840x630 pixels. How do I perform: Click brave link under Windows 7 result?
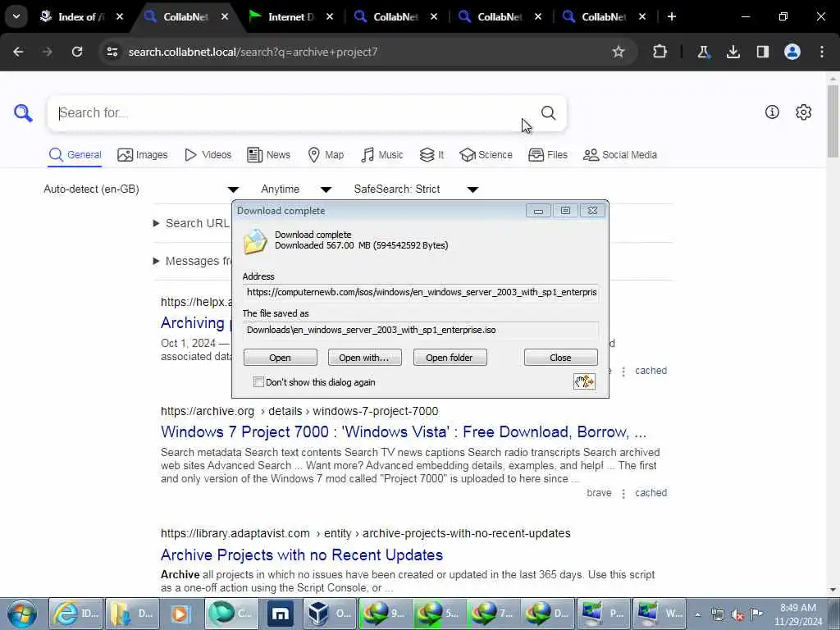click(x=599, y=493)
